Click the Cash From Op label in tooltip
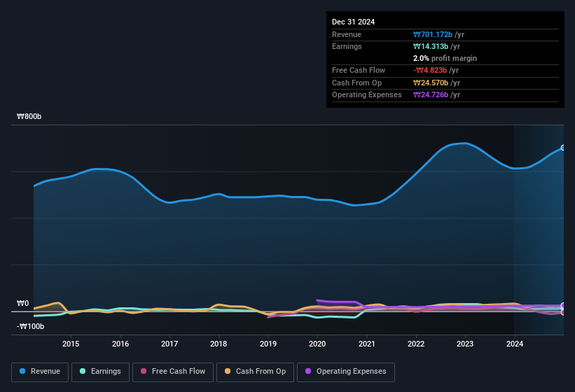575x392 pixels. tap(356, 83)
